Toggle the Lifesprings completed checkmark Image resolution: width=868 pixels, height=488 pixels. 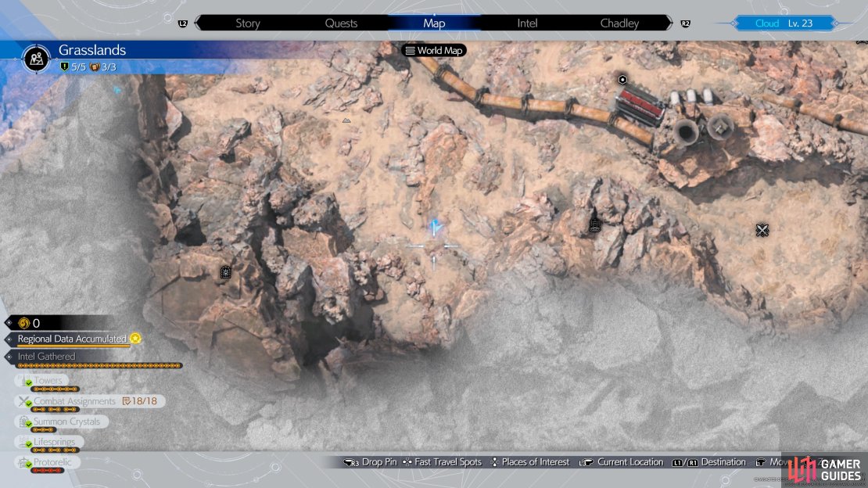(29, 444)
